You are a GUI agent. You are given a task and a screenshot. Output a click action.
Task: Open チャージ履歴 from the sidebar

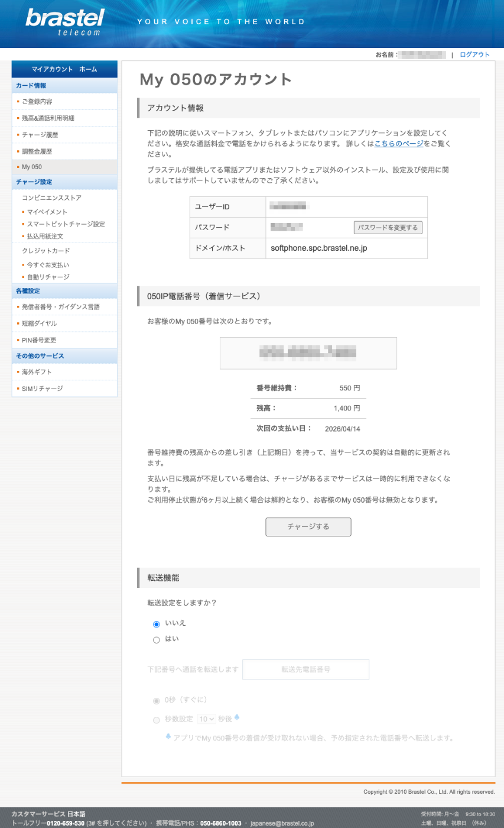point(40,134)
